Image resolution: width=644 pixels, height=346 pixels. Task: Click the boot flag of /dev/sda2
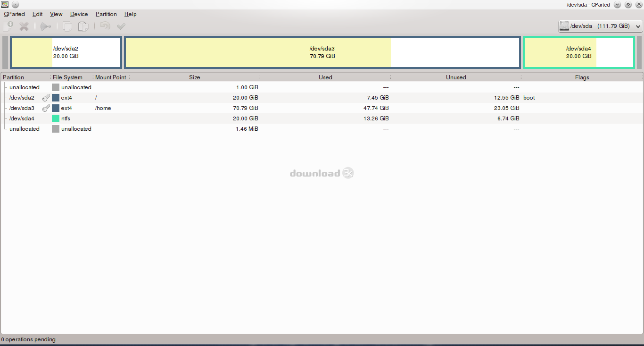pyautogui.click(x=529, y=98)
